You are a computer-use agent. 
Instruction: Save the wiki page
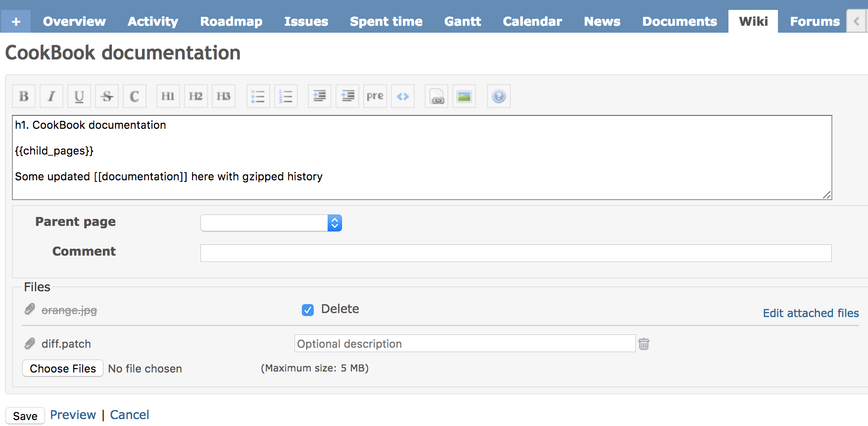(25, 416)
